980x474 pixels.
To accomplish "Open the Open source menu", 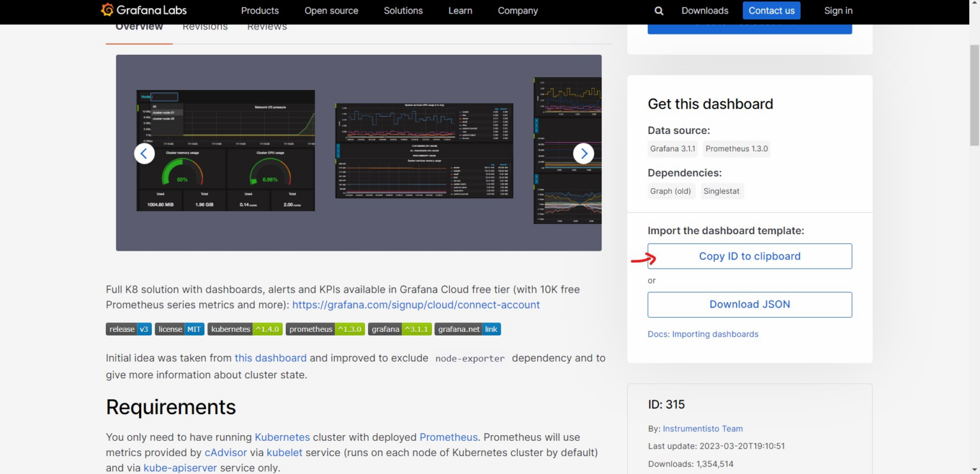I will click(x=331, y=10).
